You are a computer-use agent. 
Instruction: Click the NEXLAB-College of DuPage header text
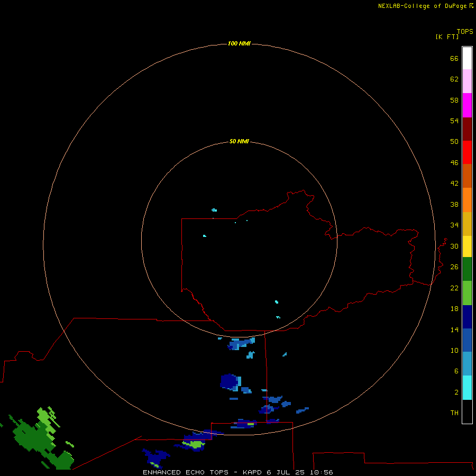[422, 6]
